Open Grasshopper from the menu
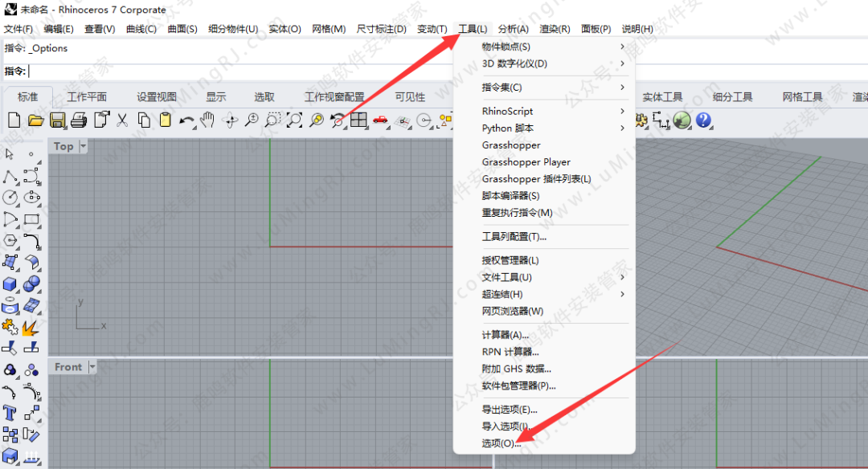Image resolution: width=868 pixels, height=469 pixels. pos(511,145)
